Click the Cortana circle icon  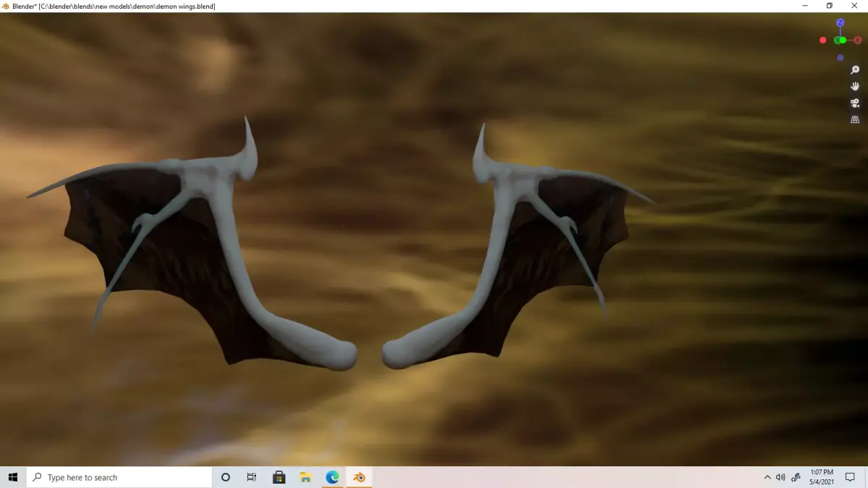pyautogui.click(x=225, y=477)
